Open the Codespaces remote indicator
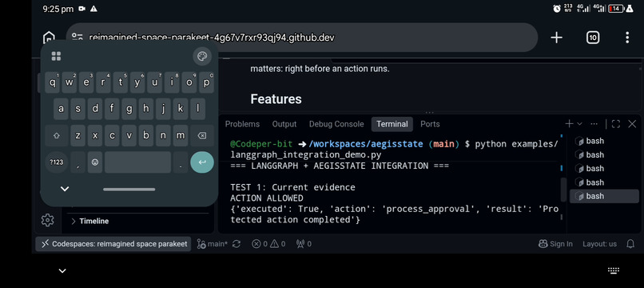The width and height of the screenshot is (644, 288). click(x=113, y=244)
